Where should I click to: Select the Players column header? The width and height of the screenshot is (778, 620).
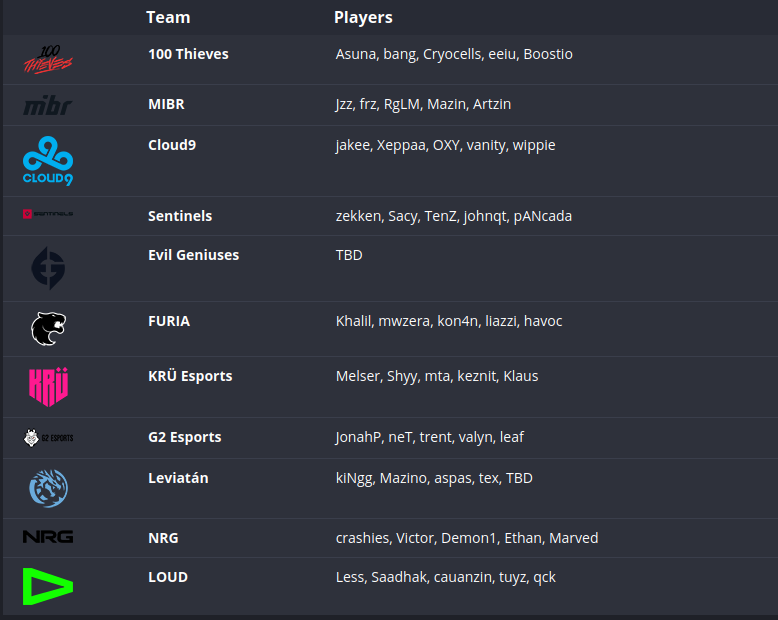[x=363, y=17]
